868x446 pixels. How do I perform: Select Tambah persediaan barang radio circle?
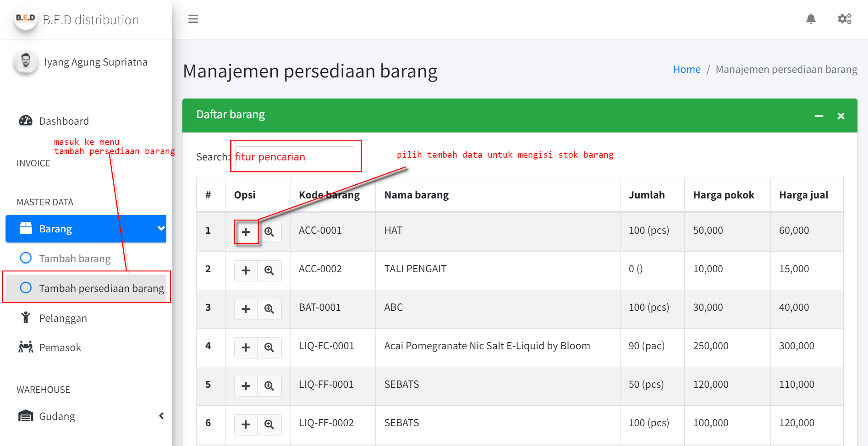pyautogui.click(x=26, y=287)
